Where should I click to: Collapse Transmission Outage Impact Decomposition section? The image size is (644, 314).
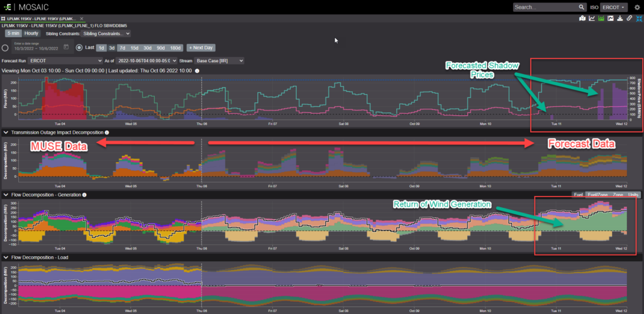pyautogui.click(x=6, y=133)
